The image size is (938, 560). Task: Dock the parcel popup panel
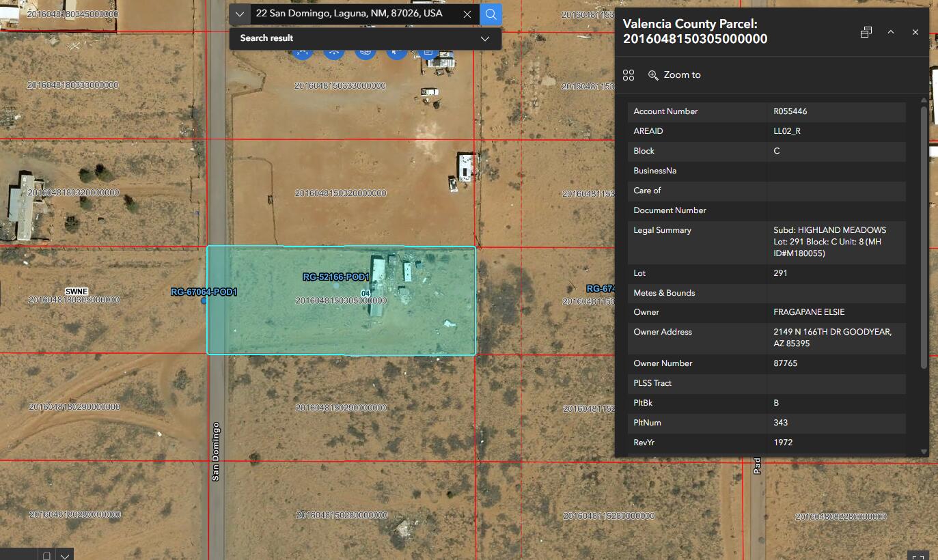866,32
